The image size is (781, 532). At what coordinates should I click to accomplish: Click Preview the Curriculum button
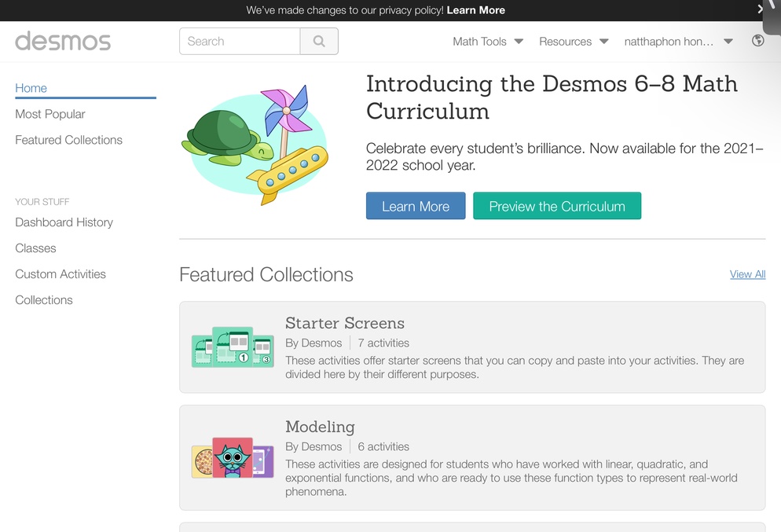pyautogui.click(x=557, y=206)
